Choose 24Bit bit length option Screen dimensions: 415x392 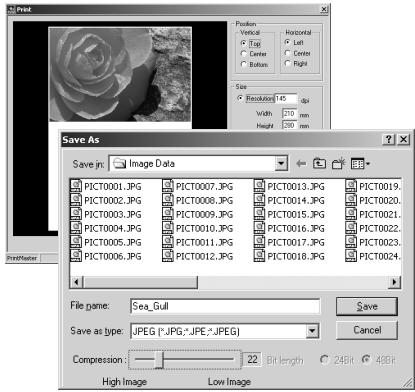click(324, 360)
